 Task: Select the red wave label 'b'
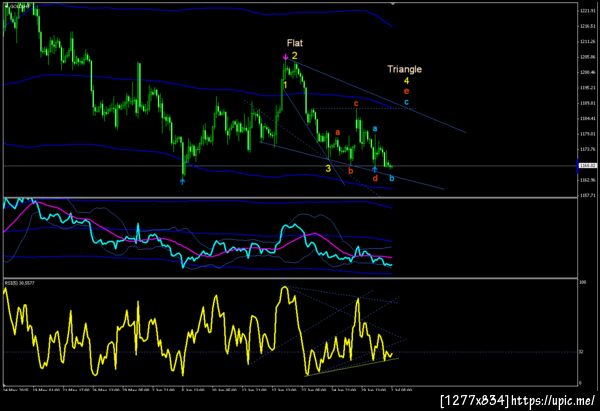point(351,171)
